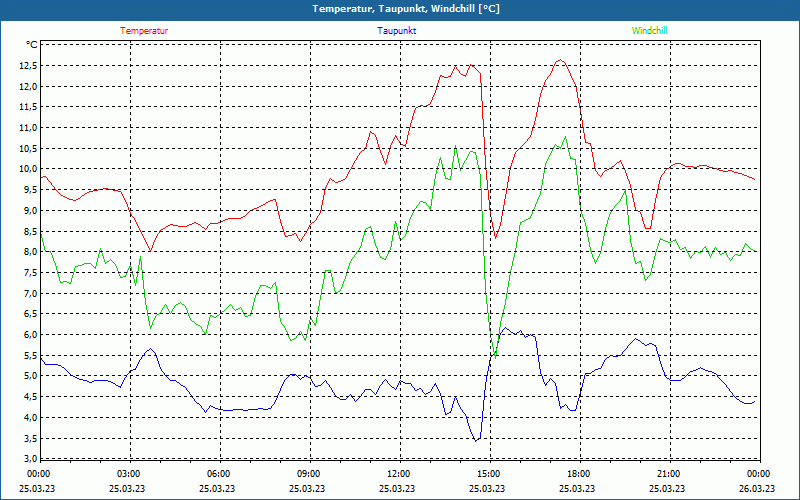This screenshot has width=800, height=500.
Task: Click the '6,0' y-axis value
Action: [30, 335]
